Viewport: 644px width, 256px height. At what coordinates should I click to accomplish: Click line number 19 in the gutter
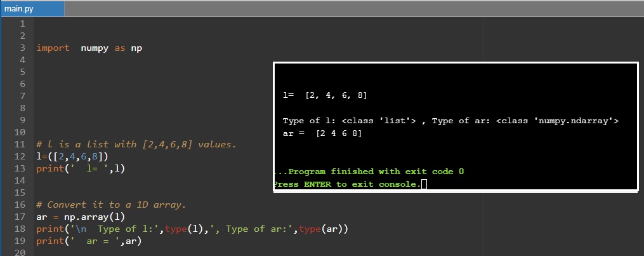click(19, 241)
